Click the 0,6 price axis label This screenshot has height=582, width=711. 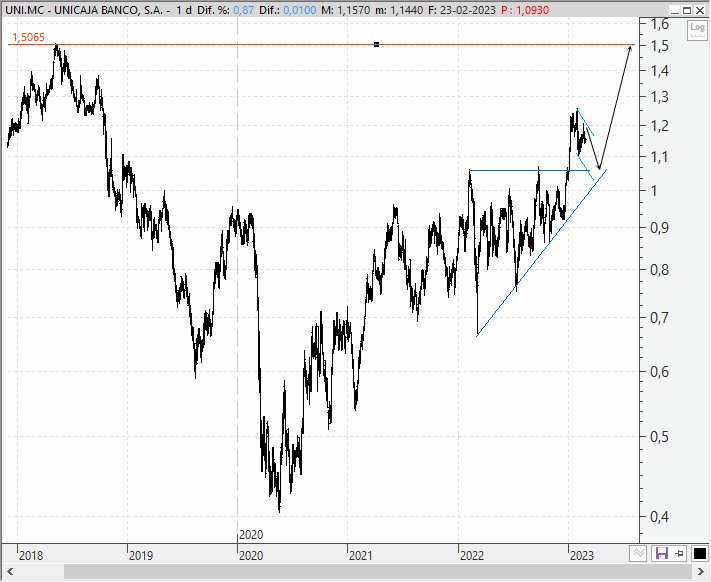tap(660, 372)
